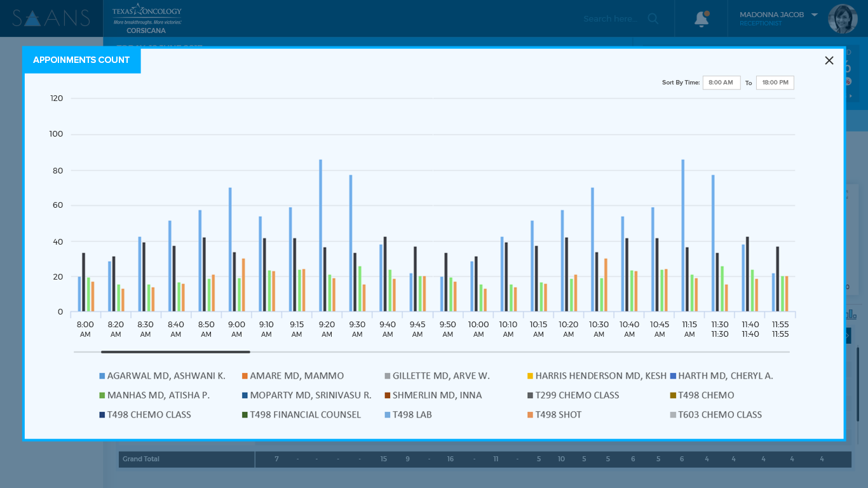This screenshot has width=868, height=488.
Task: Click the yellow HARRIS HENDERSON legend square
Action: click(x=530, y=376)
